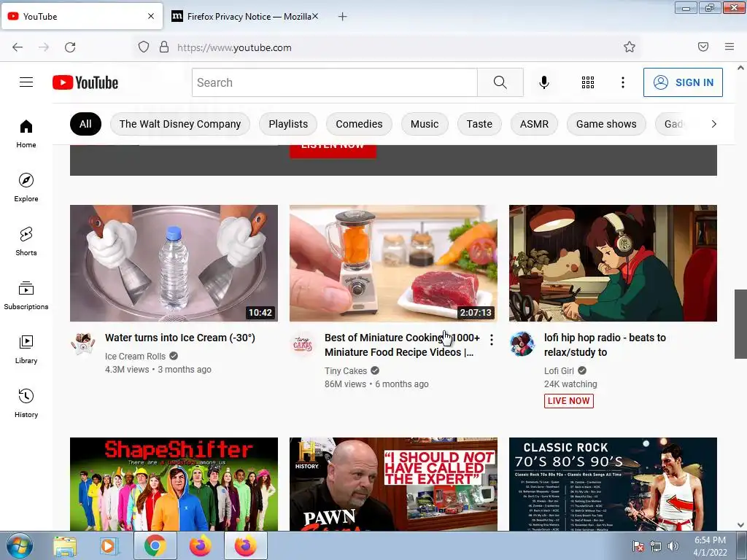The height and width of the screenshot is (560, 747).
Task: Select the ASMR filter chip
Action: [534, 124]
